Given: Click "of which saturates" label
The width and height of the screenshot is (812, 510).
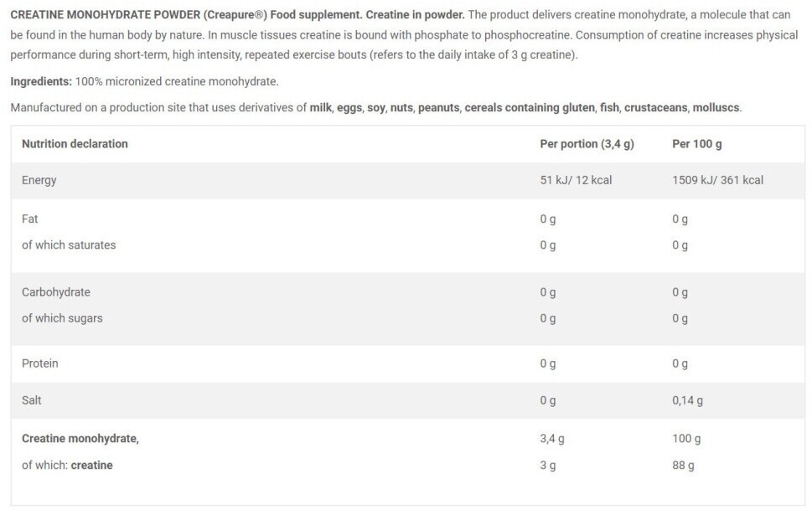Looking at the screenshot, I should coord(69,245).
